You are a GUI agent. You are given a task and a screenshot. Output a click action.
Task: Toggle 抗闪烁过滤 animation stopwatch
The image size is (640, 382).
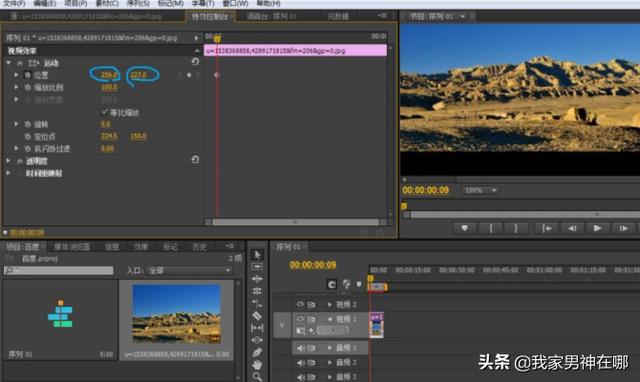pos(28,149)
